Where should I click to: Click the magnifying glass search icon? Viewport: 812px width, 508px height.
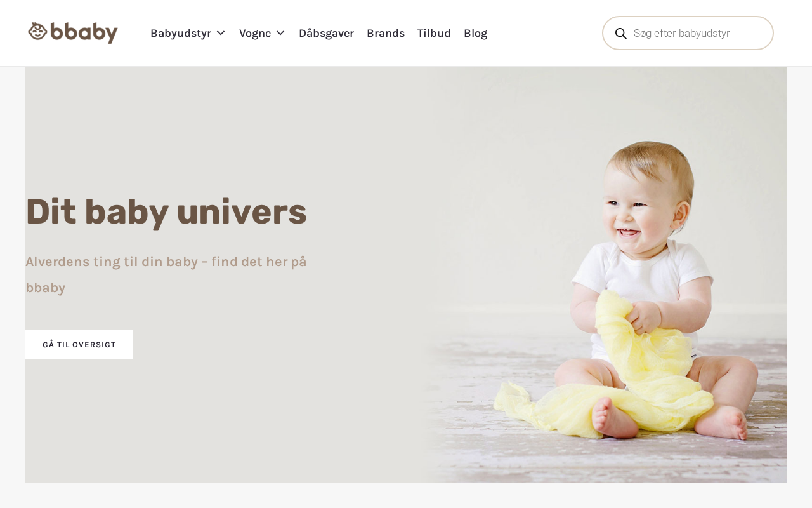(x=621, y=34)
